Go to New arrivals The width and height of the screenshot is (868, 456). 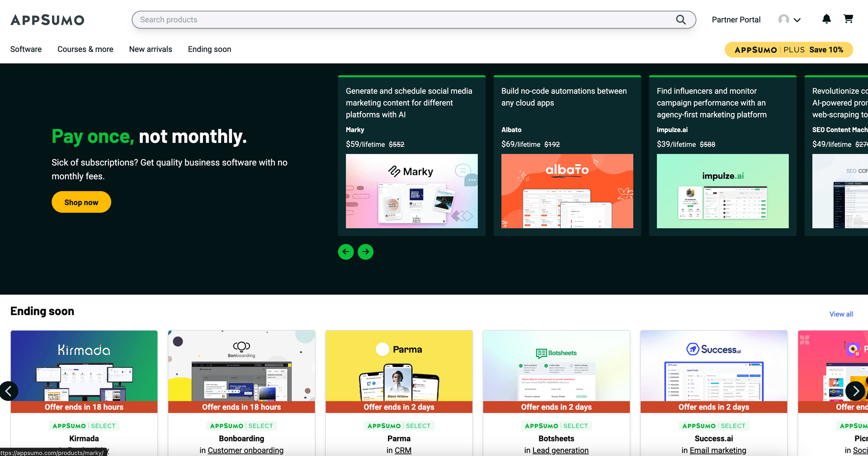(x=151, y=49)
